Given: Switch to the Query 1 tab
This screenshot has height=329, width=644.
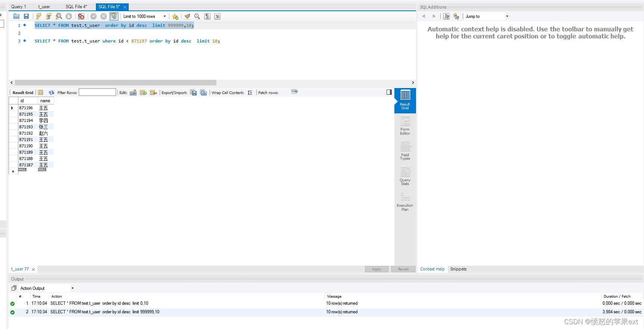Looking at the screenshot, I should [x=19, y=7].
